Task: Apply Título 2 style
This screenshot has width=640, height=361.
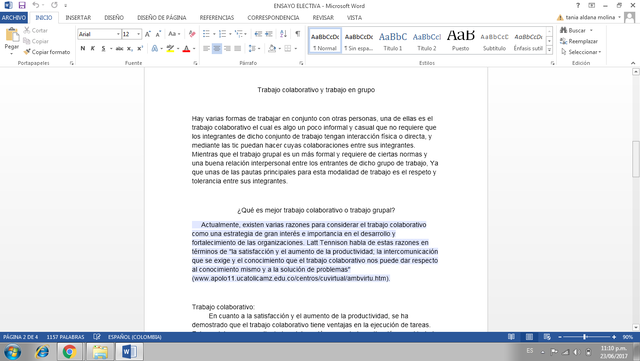Action: [427, 41]
